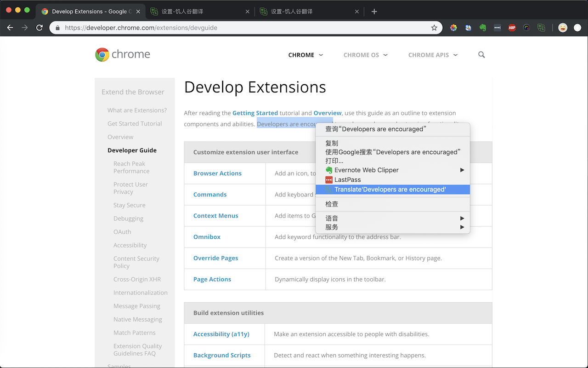Open the green translate extension icon
Viewport: 588px width, 368px height.
[541, 28]
